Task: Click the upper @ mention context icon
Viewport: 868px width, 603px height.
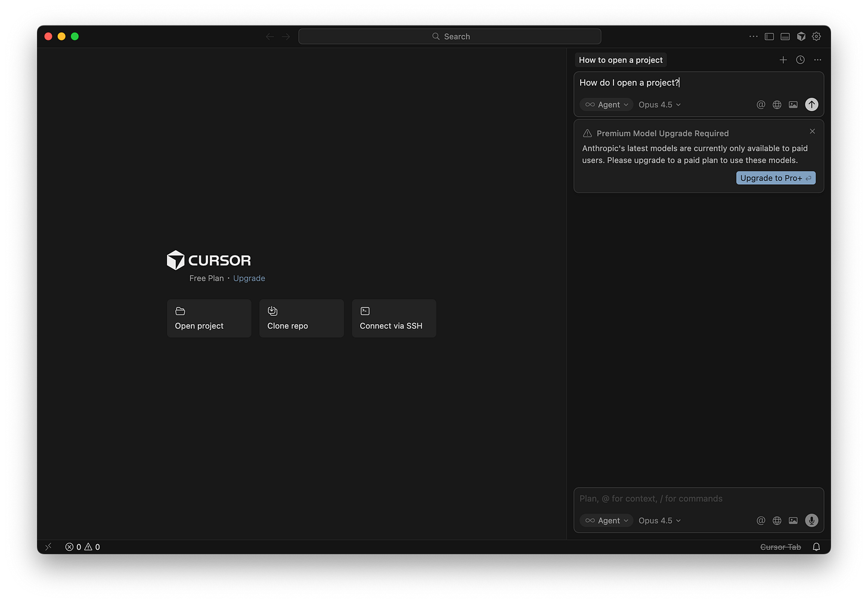Action: point(761,104)
